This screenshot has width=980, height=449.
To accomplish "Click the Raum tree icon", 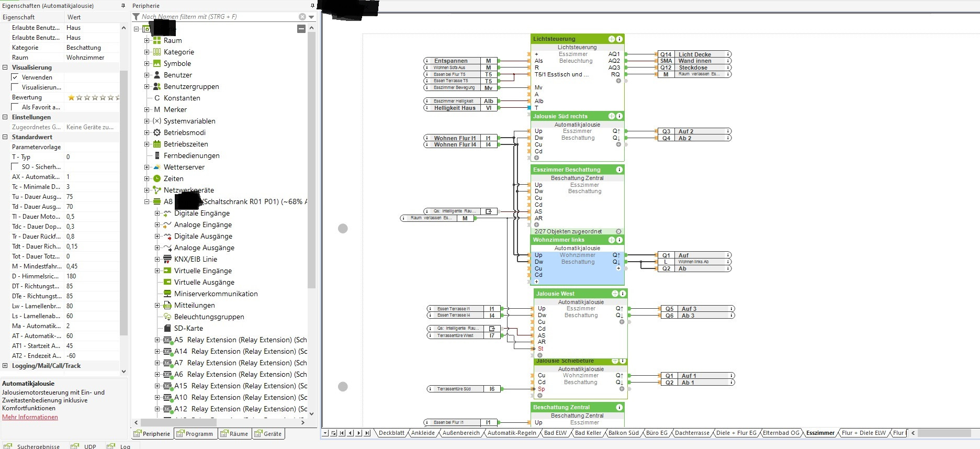I will pos(156,40).
